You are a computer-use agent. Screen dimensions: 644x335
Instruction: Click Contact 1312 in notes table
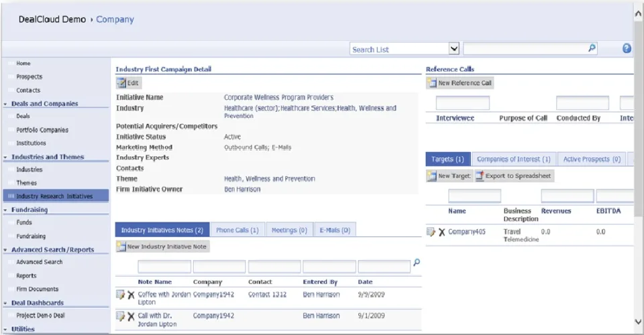pos(268,294)
